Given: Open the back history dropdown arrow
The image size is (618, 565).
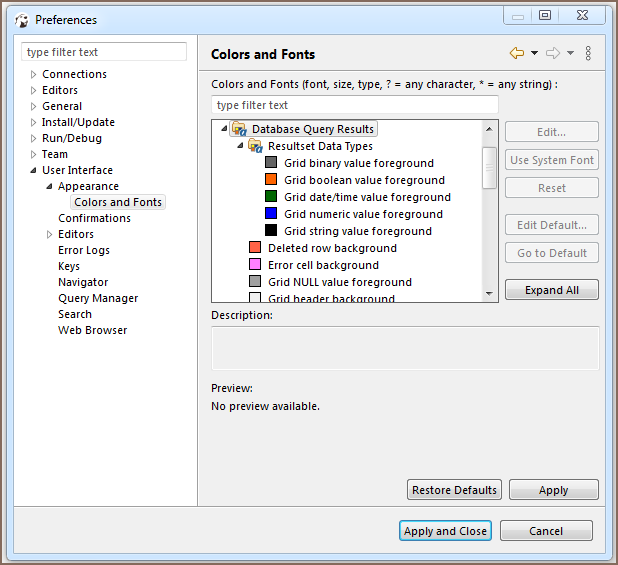Looking at the screenshot, I should (x=534, y=53).
